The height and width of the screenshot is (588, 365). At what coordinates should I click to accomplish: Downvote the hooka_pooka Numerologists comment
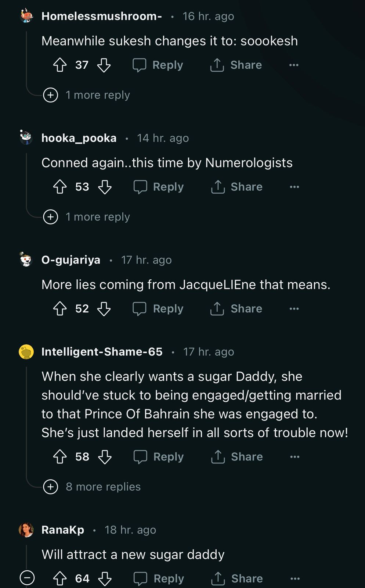point(105,187)
